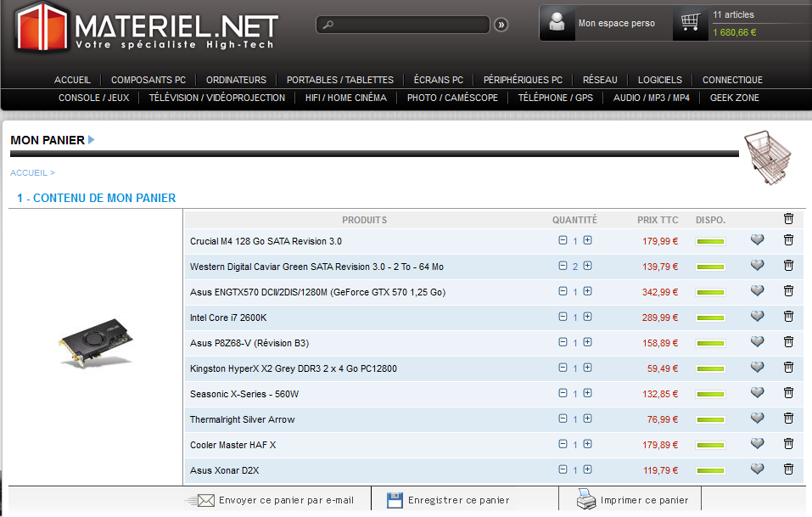Click heart icon for Seasonic X-Series row

coord(758,392)
